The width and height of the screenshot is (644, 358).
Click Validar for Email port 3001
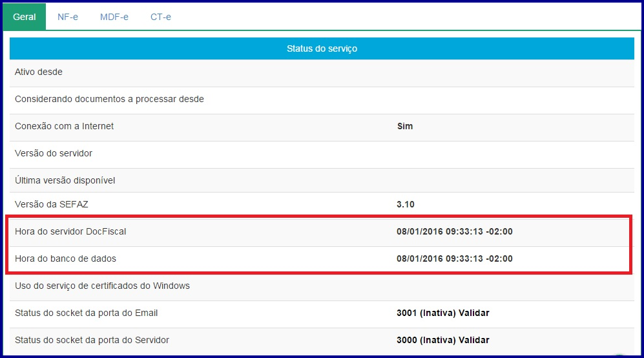(x=474, y=313)
